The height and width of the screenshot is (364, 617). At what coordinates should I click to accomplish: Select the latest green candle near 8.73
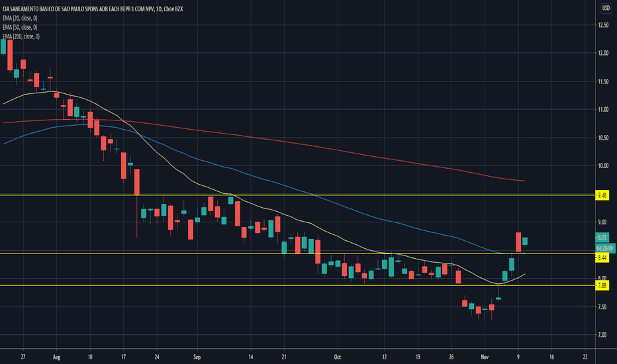pos(525,241)
